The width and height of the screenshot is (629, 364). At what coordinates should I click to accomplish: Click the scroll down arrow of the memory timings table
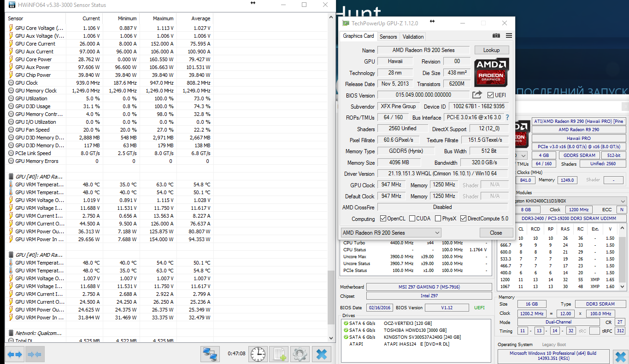click(623, 287)
